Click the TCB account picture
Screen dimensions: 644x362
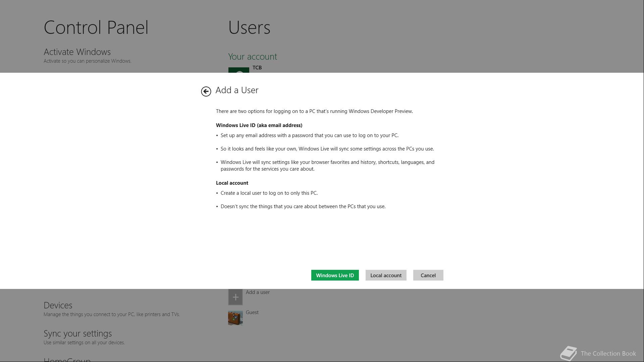[x=239, y=70]
